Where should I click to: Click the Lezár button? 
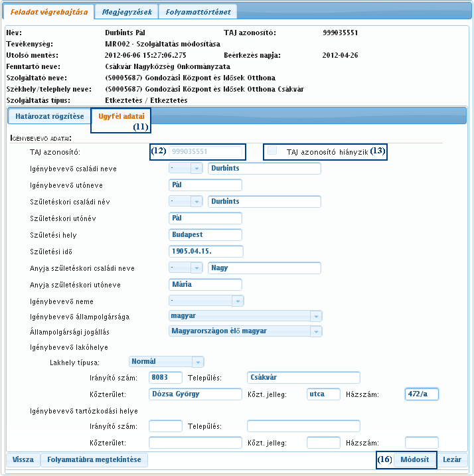[x=452, y=459]
